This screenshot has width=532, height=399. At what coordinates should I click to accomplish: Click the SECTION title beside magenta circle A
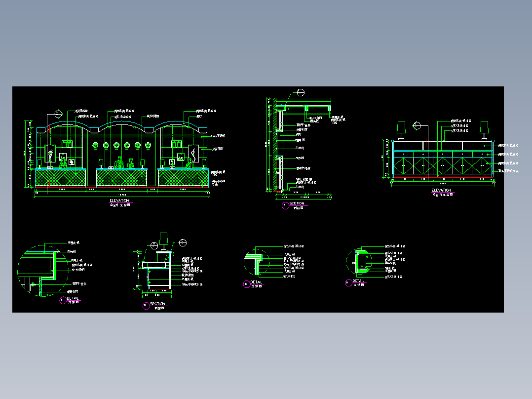pyautogui.click(x=297, y=203)
